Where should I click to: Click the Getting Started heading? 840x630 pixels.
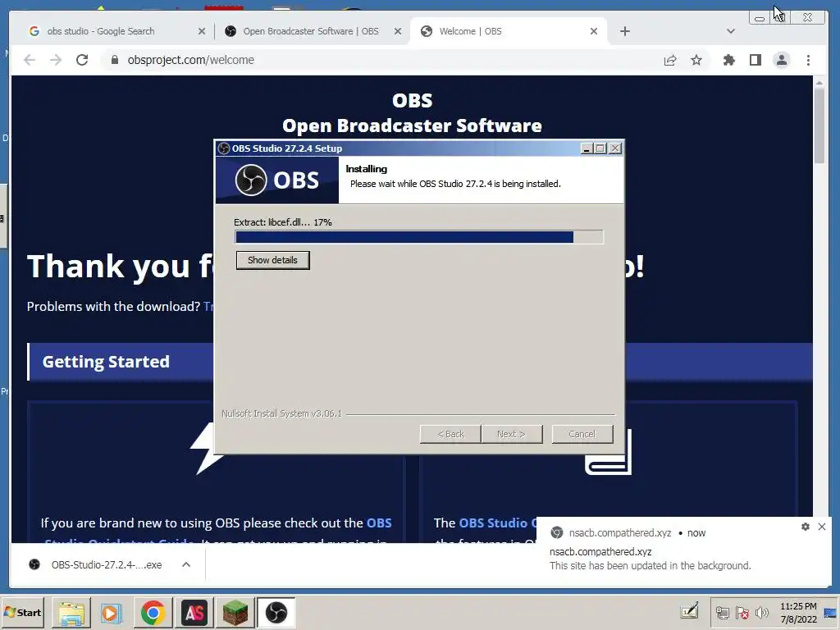(x=106, y=362)
